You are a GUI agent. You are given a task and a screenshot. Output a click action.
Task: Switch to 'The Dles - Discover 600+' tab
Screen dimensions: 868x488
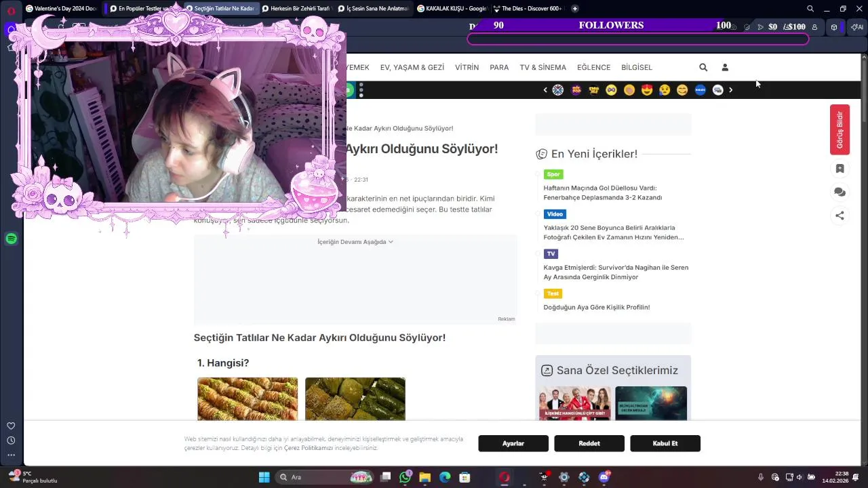tap(528, 9)
